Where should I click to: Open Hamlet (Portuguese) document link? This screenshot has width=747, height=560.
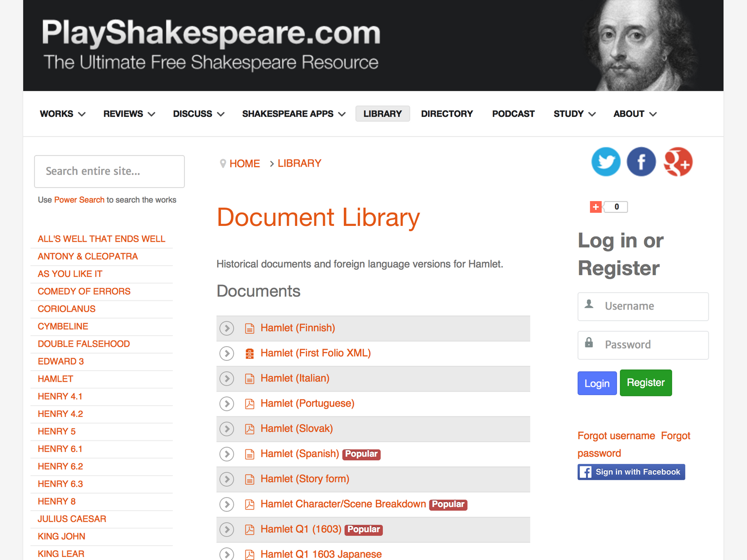point(307,403)
